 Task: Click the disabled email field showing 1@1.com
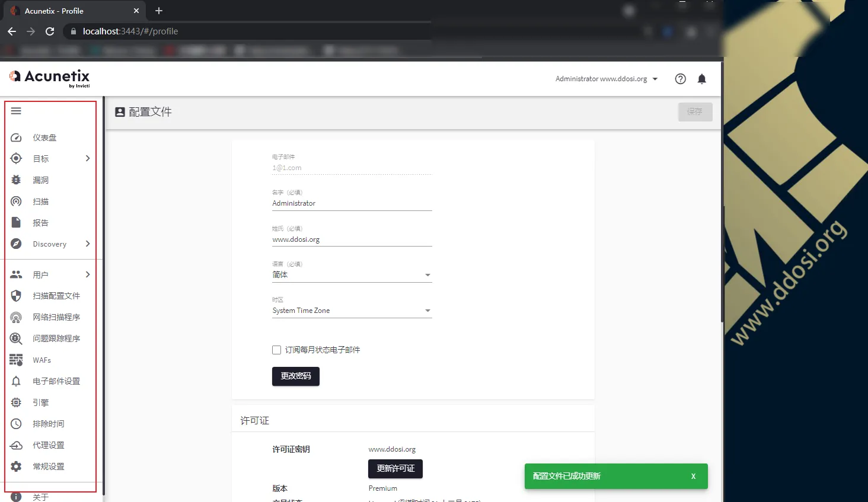click(352, 168)
